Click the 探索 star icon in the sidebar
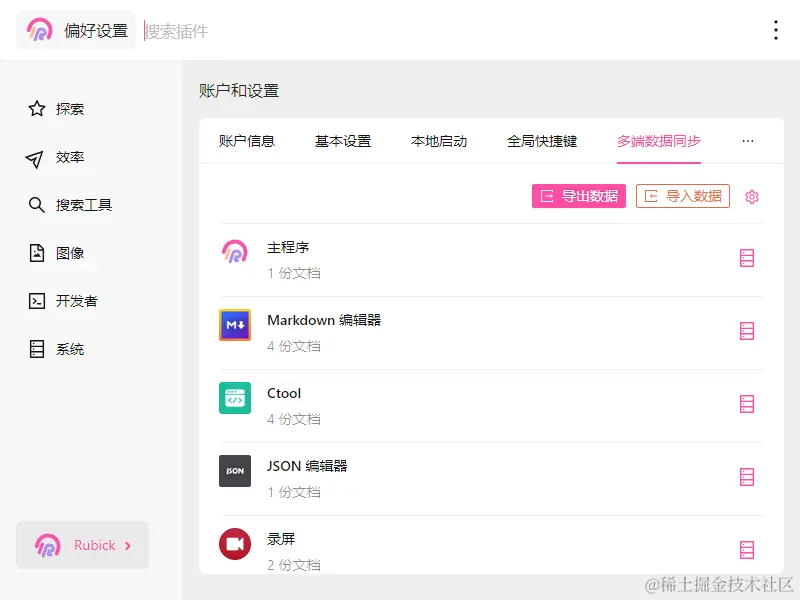The image size is (800, 600). (37, 109)
